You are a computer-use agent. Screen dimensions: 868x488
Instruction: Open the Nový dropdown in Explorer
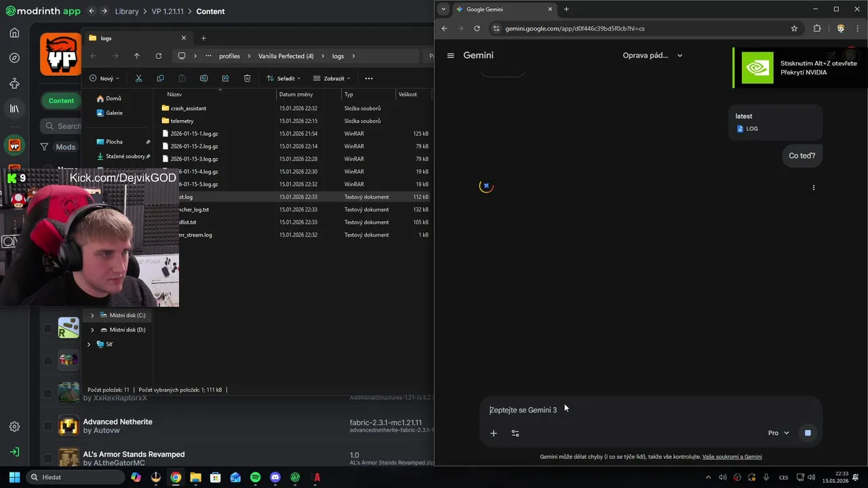[104, 78]
